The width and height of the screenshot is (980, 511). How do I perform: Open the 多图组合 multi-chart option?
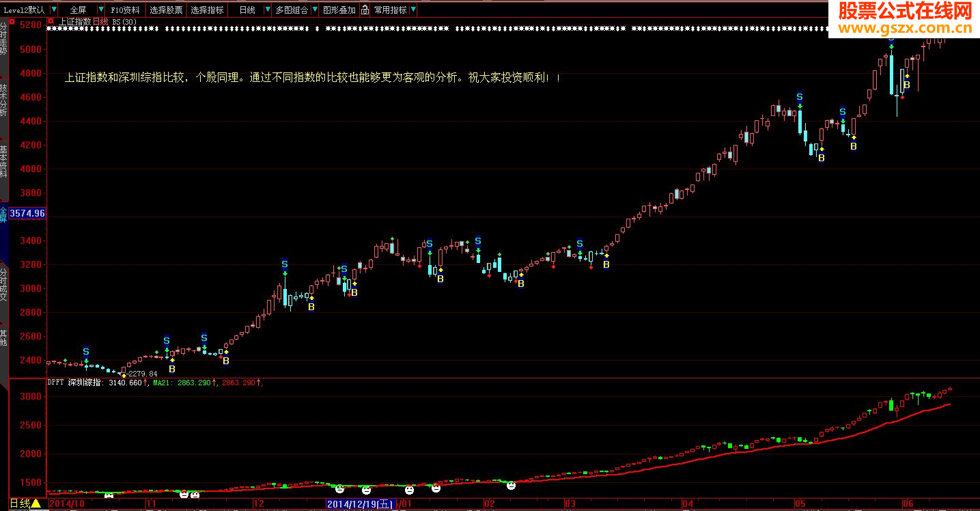pos(292,10)
